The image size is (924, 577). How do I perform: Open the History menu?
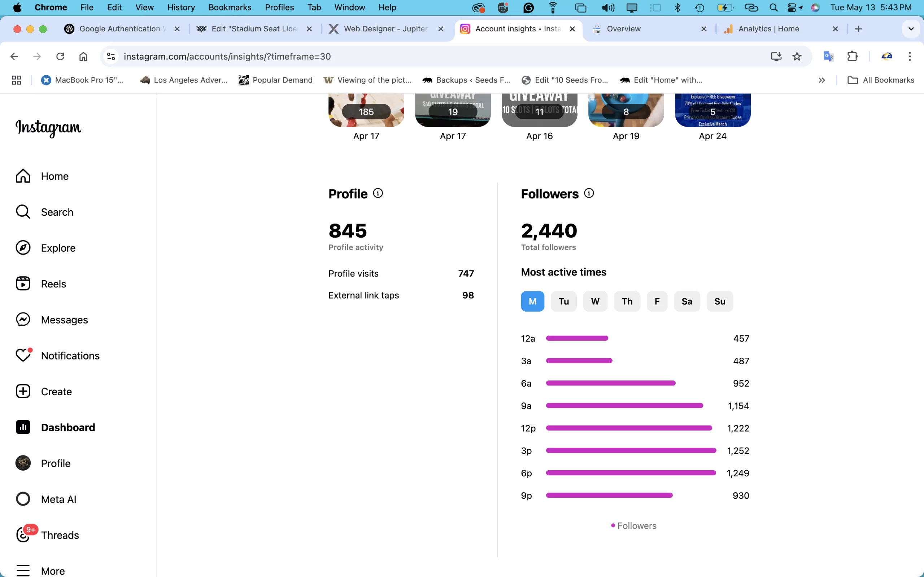[180, 7]
